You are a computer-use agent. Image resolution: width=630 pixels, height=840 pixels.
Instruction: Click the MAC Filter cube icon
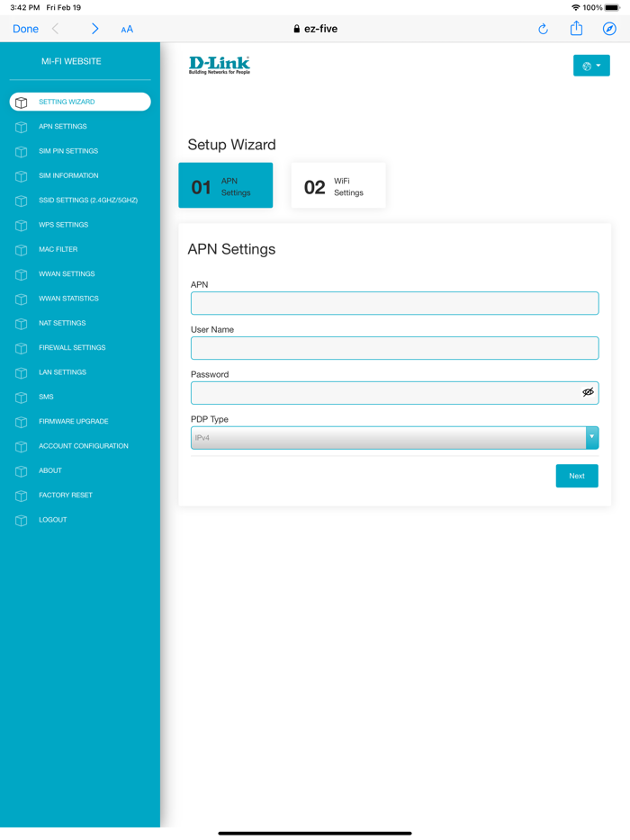coord(21,250)
